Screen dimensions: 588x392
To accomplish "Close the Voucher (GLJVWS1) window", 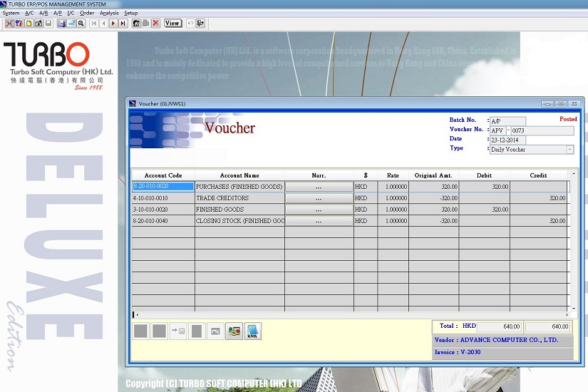I will pos(574,103).
